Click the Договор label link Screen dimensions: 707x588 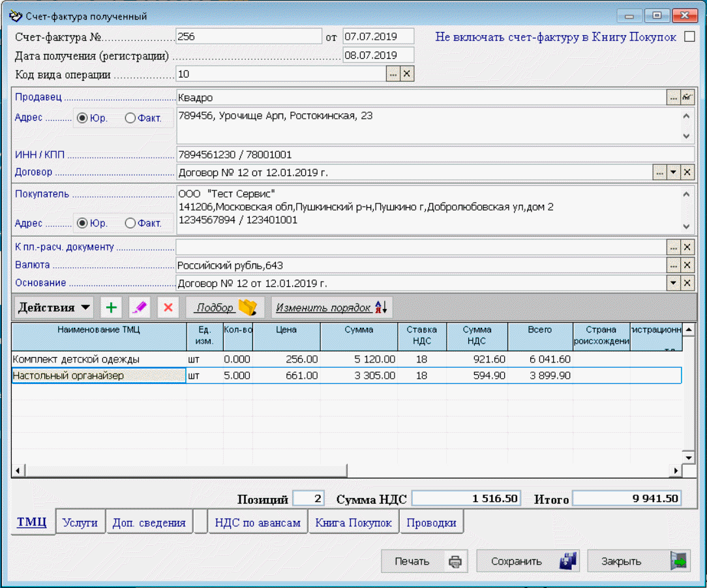click(x=33, y=172)
